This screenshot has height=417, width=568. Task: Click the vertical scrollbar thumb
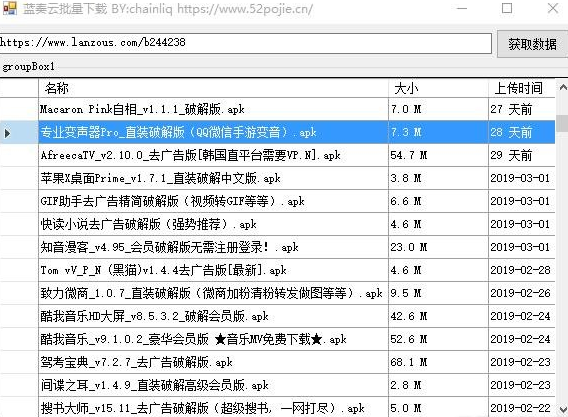[x=563, y=123]
